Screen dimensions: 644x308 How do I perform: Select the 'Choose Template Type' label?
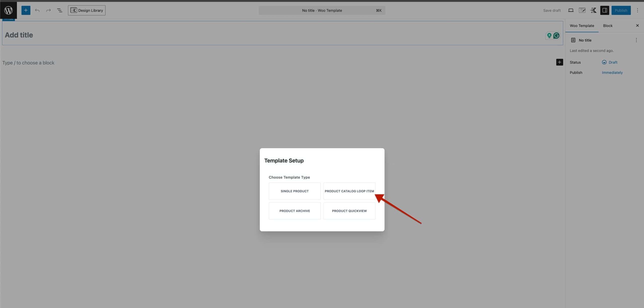point(289,177)
